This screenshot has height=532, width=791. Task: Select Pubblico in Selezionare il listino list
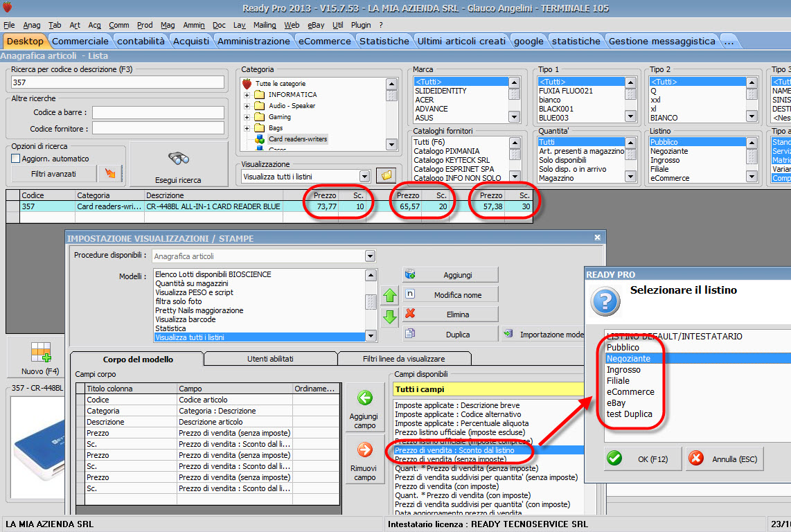point(623,347)
